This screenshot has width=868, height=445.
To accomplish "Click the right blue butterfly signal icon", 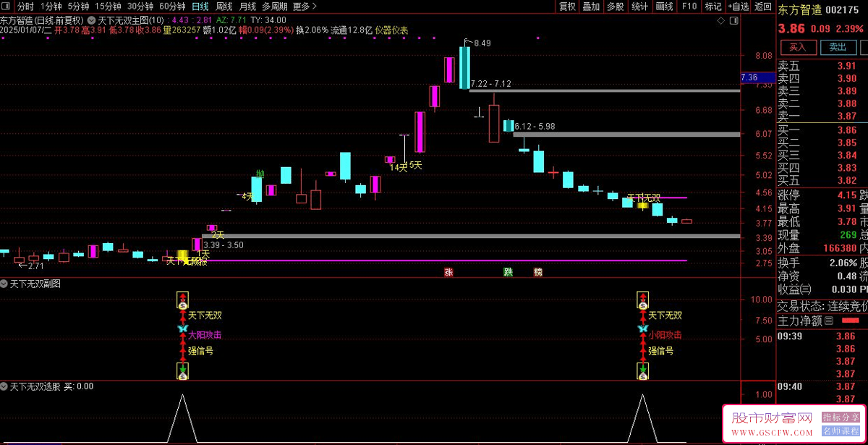I will coord(642,329).
